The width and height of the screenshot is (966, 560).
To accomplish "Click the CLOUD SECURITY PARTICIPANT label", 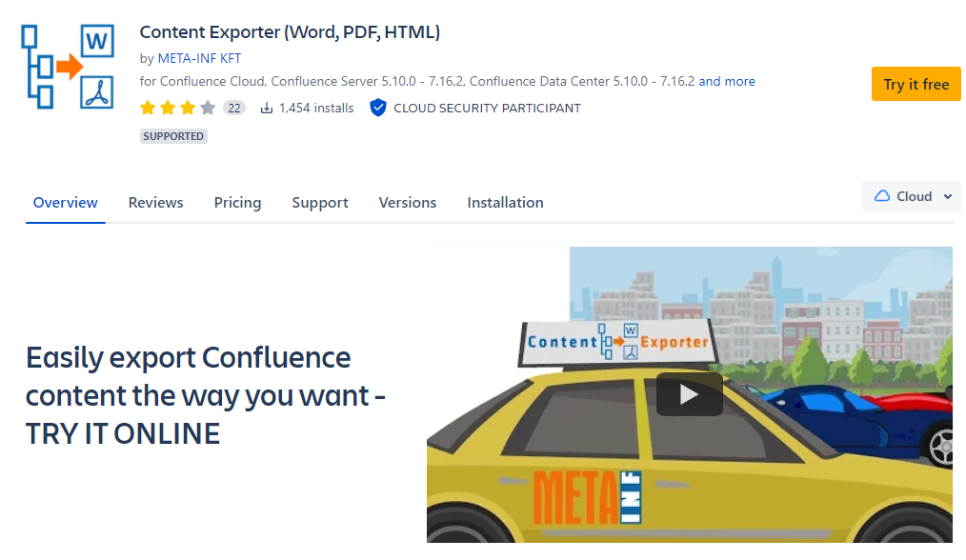I will [x=488, y=109].
